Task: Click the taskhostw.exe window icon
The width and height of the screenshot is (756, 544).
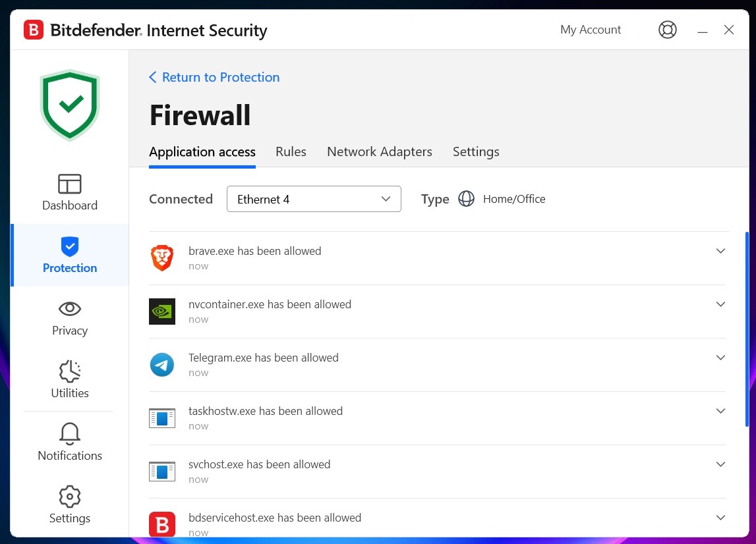Action: pos(162,418)
